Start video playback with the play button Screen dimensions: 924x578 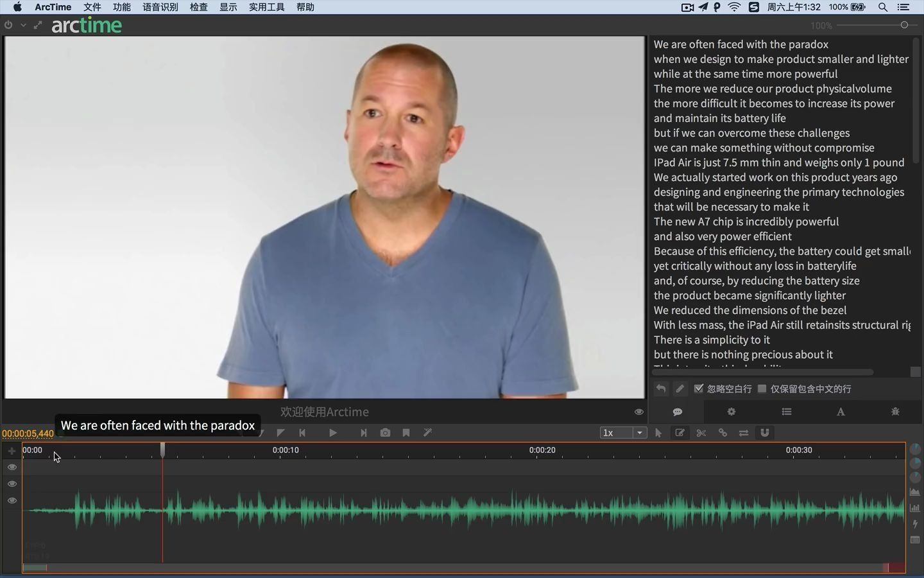[x=332, y=433]
